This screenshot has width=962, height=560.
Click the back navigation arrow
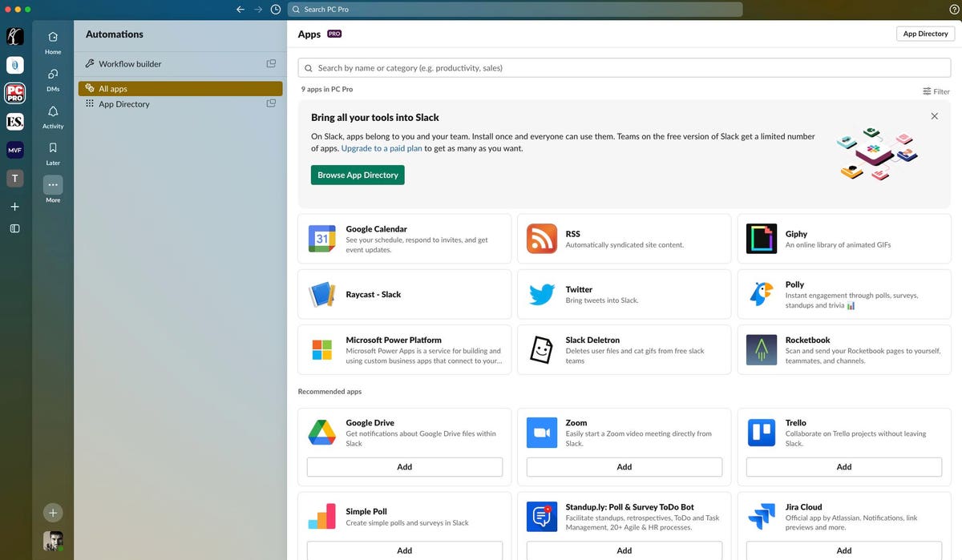[x=240, y=10]
